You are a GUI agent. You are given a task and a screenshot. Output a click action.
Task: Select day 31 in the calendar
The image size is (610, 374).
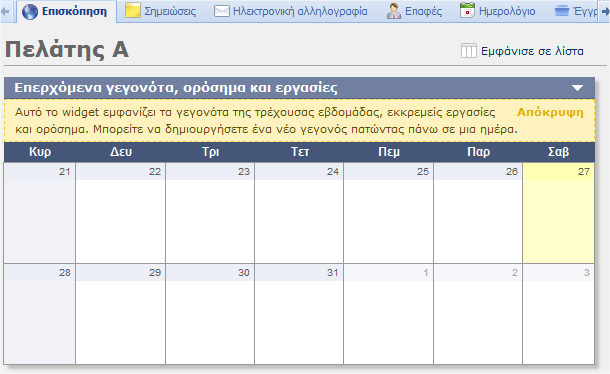point(299,314)
